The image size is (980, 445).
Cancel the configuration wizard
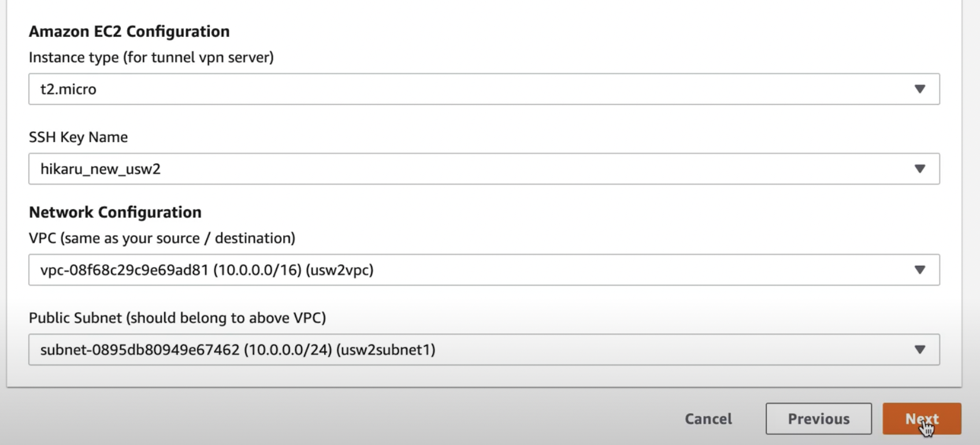coord(708,418)
